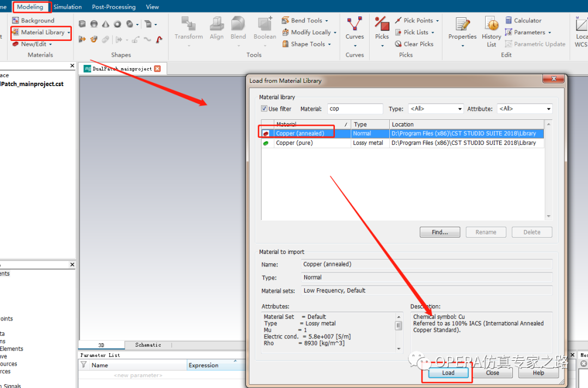Create a cylinder shape
This screenshot has width=588, height=388.
pyautogui.click(x=130, y=24)
